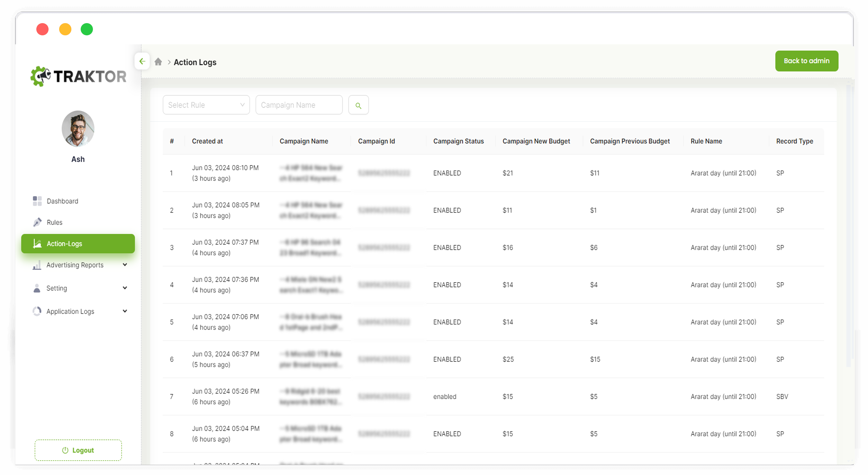
Task: Click the Jun 03, 2024 07:06 PM timestamp
Action: click(225, 317)
